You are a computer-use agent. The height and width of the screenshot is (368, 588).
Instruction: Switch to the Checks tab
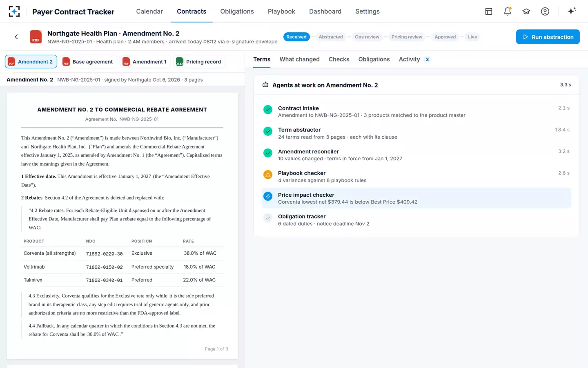click(339, 59)
